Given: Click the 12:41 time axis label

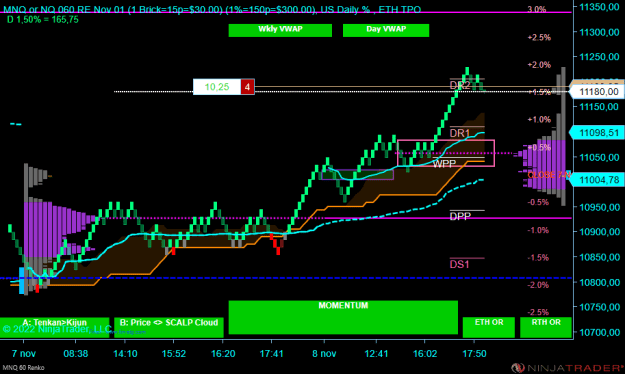Looking at the screenshot, I should click(376, 354).
